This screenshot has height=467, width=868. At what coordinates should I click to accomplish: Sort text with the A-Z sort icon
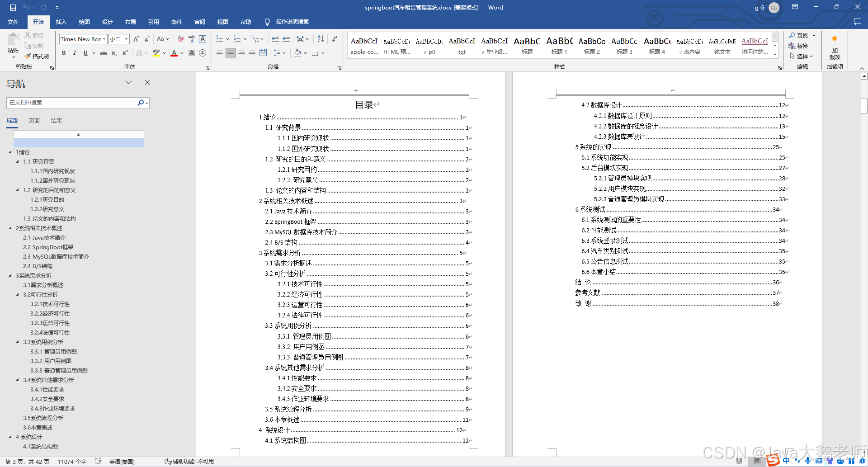click(x=321, y=39)
